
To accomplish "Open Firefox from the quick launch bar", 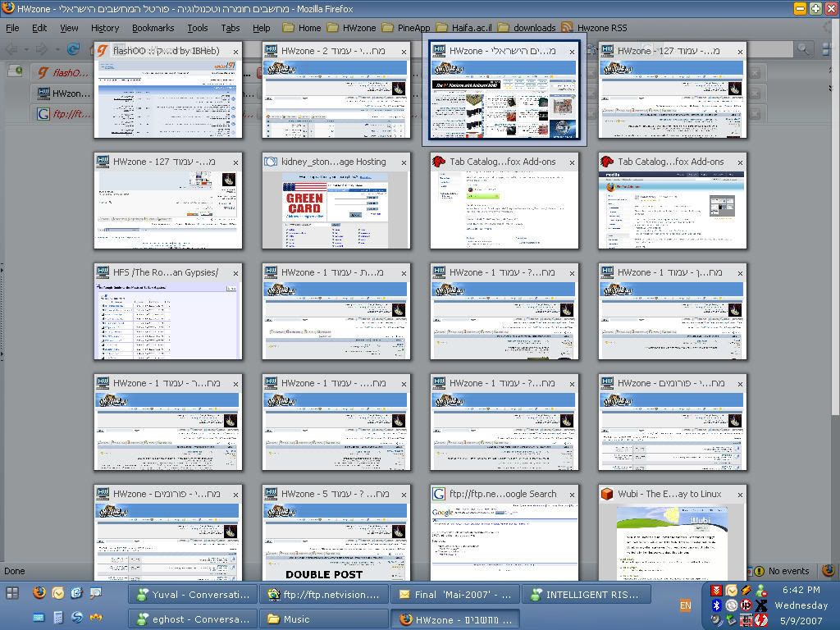I will [39, 592].
